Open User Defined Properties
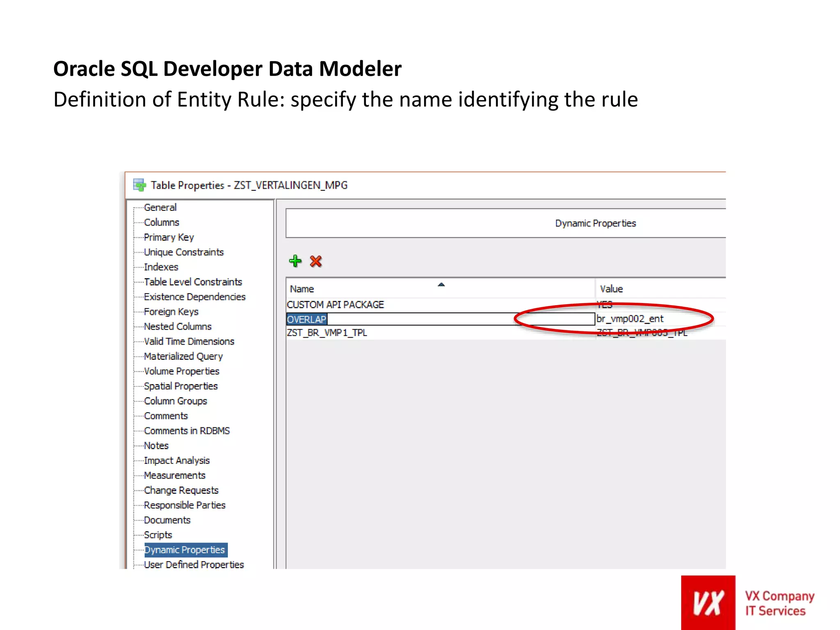Viewport: 840px width, 630px height. pos(194,565)
